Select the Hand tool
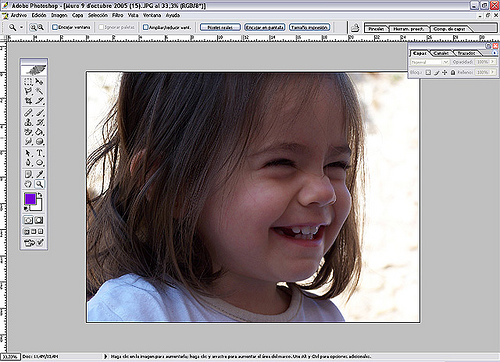 [x=28, y=184]
